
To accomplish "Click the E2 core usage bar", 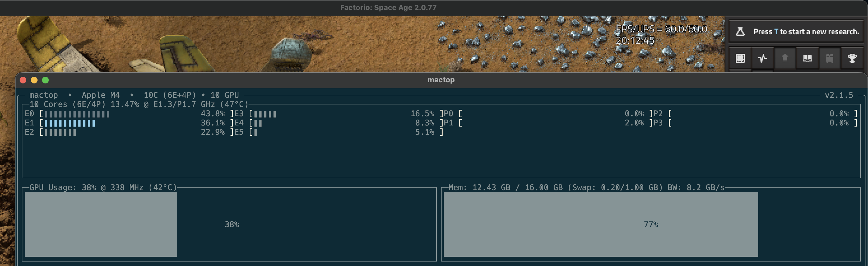I will [60, 132].
